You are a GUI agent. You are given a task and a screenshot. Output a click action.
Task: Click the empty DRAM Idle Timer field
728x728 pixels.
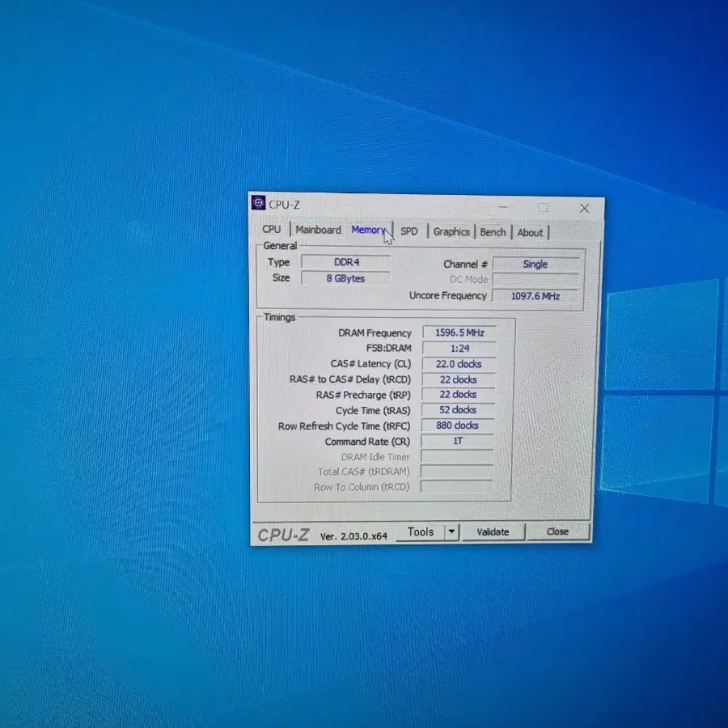tap(457, 456)
